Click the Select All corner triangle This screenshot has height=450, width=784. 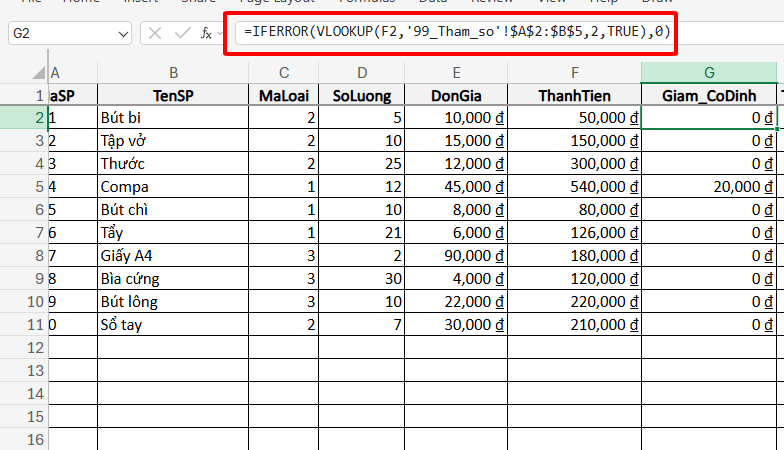coord(38,73)
